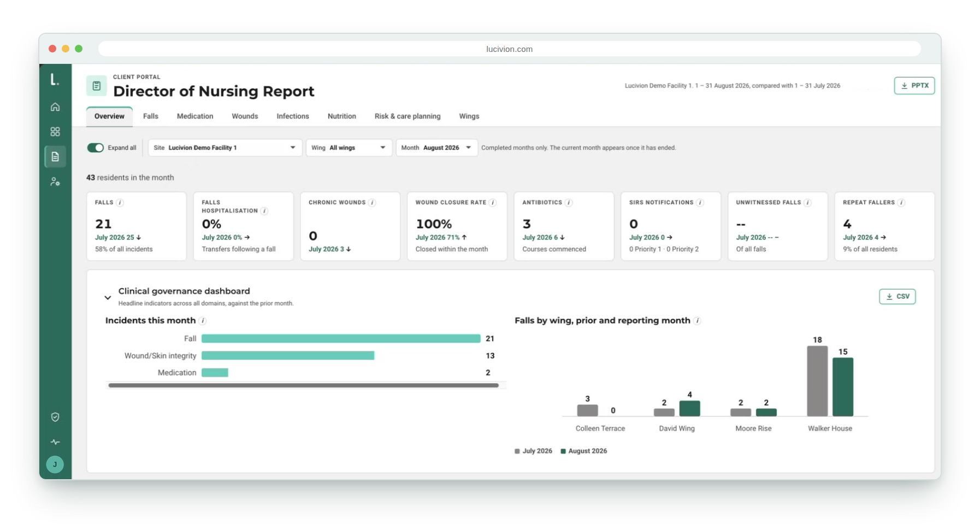
Task: Show info for Wound Closure Rate card
Action: (x=493, y=203)
